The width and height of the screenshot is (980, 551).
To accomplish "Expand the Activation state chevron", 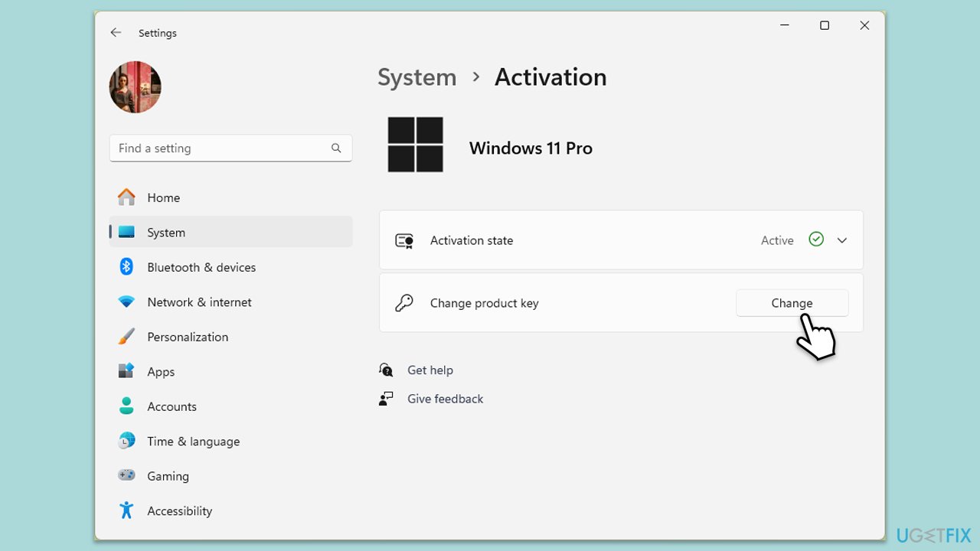I will (x=842, y=240).
